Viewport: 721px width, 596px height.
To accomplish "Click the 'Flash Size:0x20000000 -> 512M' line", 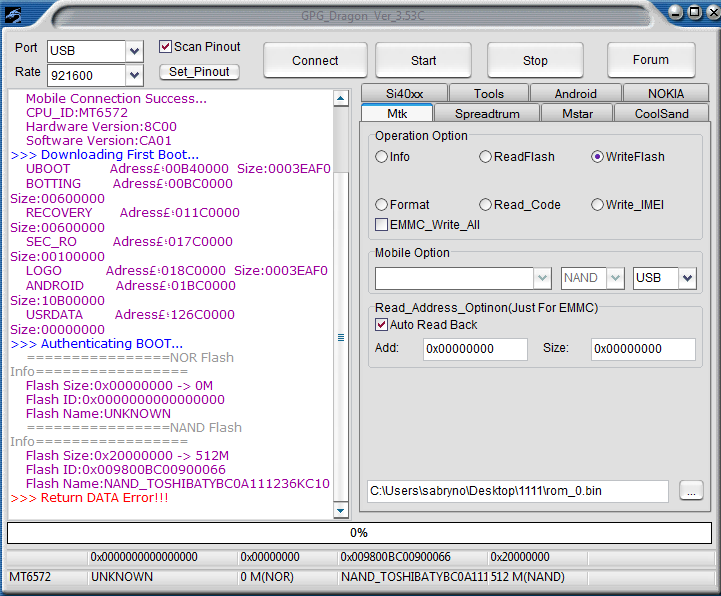I will click(x=127, y=456).
